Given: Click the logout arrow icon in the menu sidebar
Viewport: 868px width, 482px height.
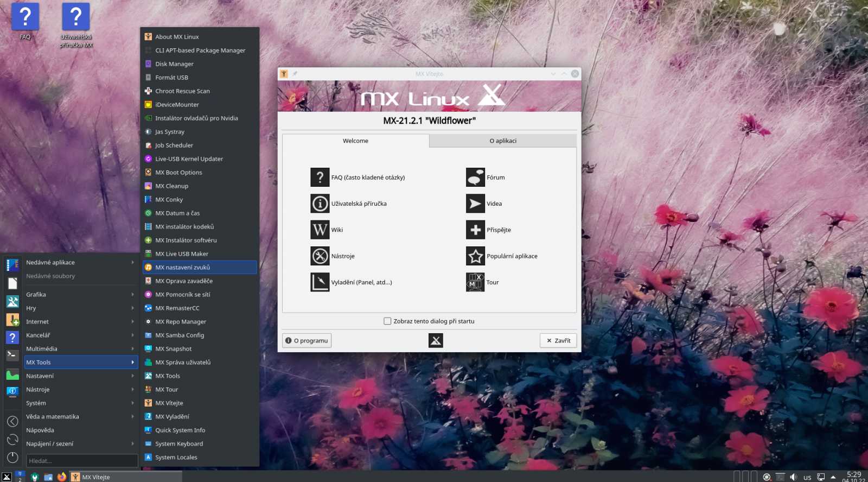Looking at the screenshot, I should (x=12, y=421).
